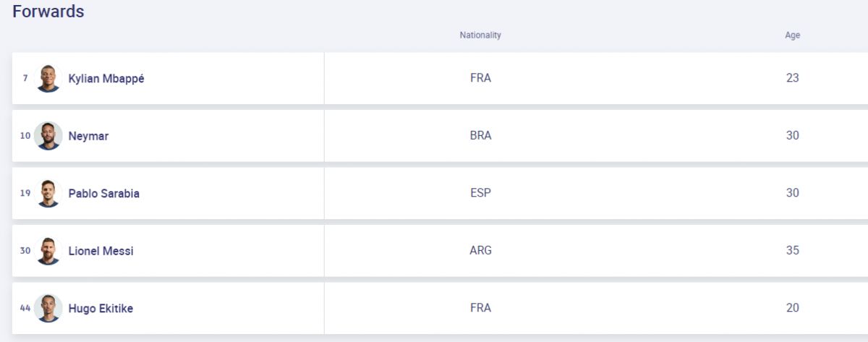Click Hugo Ekitike's age value 20
The image size is (868, 342).
(x=793, y=308)
